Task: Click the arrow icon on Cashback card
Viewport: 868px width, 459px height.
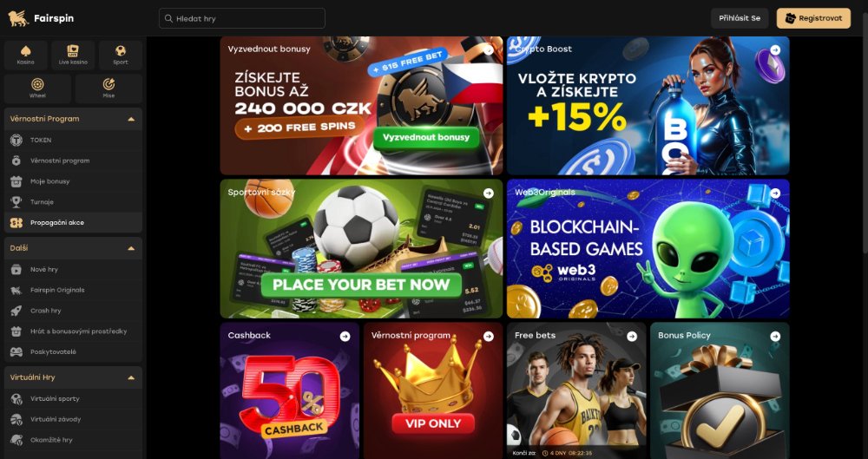Action: [x=345, y=336]
